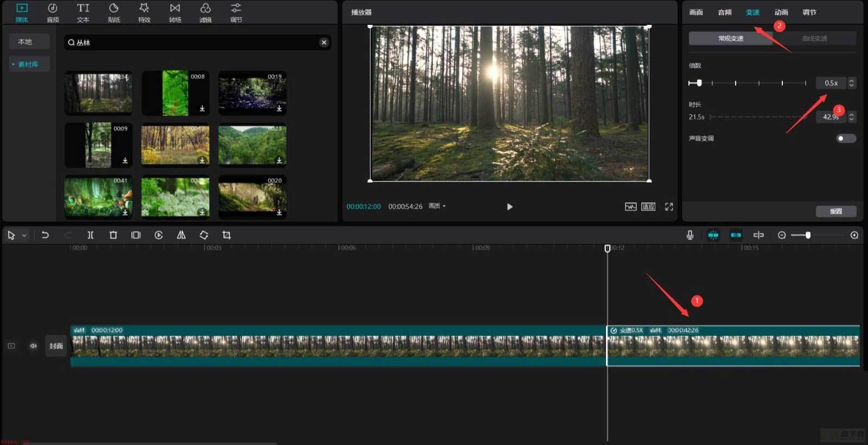Download the 00:20 forest path clip

point(279,212)
